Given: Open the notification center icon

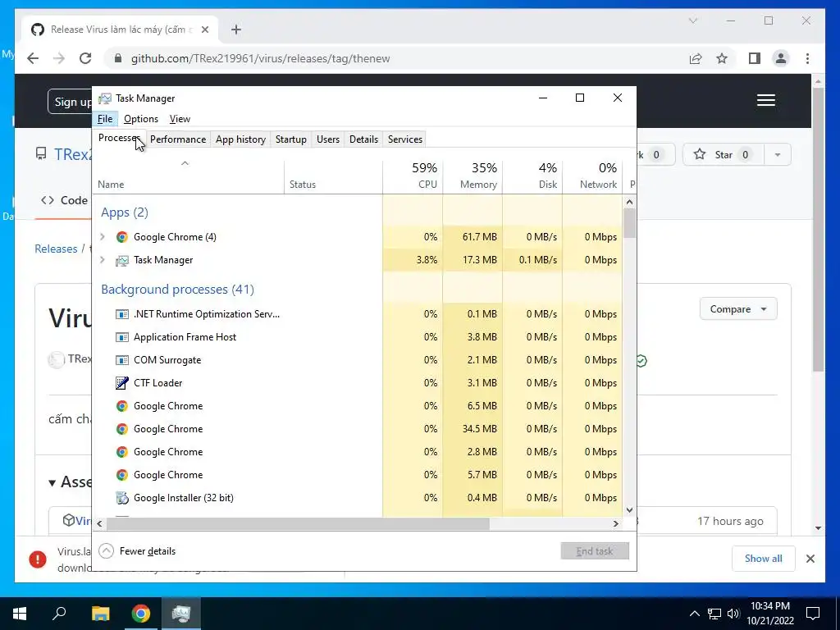Looking at the screenshot, I should (x=813, y=614).
